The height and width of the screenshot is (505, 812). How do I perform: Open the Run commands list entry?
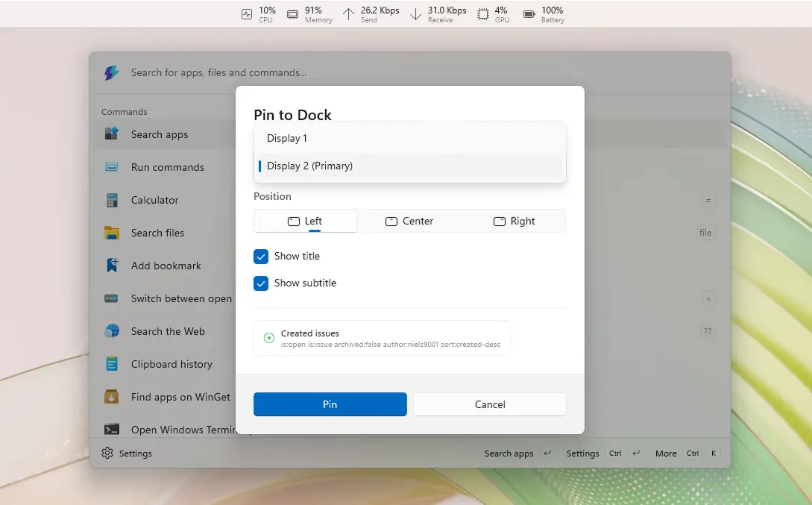click(x=166, y=167)
